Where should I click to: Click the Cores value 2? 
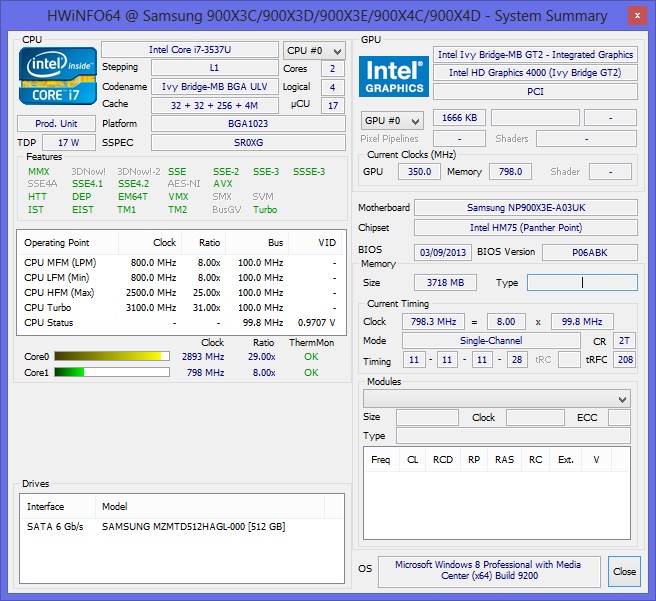333,69
